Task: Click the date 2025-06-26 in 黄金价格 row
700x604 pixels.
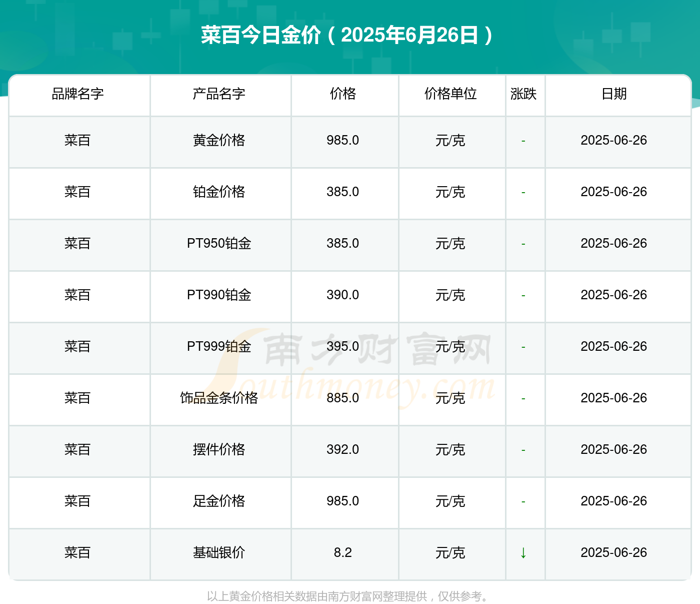Action: (614, 140)
